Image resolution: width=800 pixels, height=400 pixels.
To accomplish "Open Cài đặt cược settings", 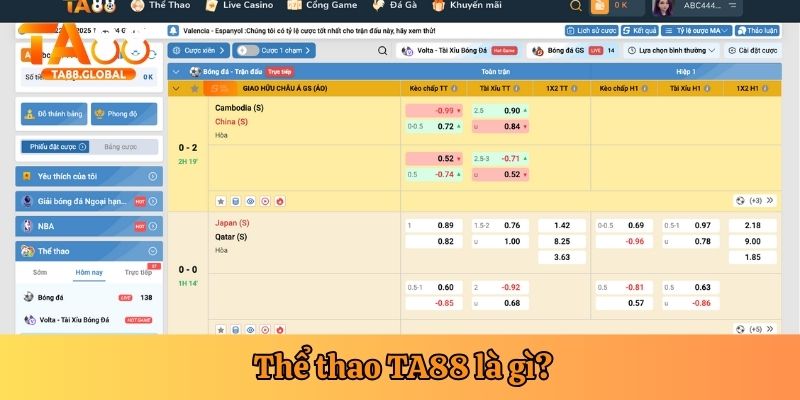I will coord(753,51).
